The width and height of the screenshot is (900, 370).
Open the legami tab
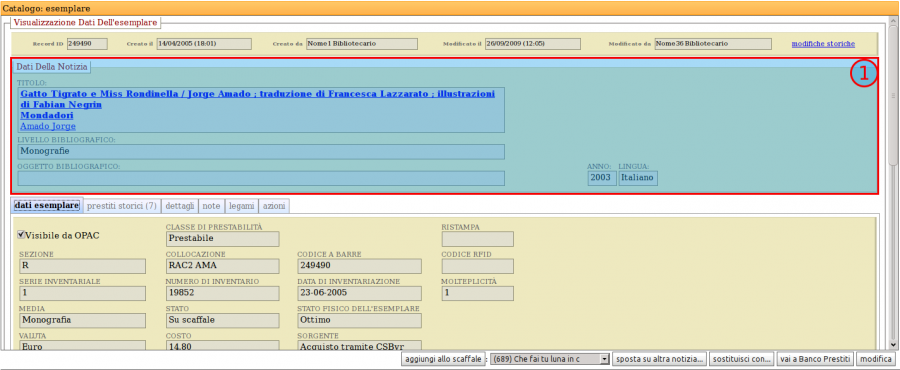coord(241,205)
